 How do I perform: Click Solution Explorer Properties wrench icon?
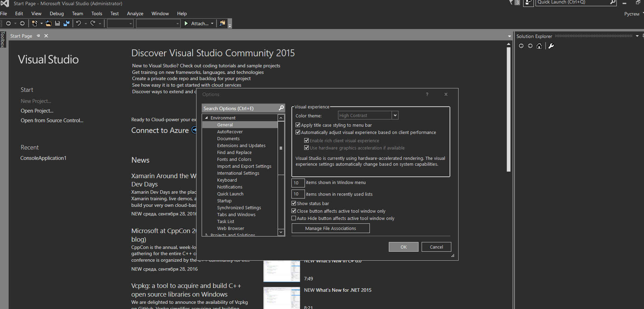point(551,46)
